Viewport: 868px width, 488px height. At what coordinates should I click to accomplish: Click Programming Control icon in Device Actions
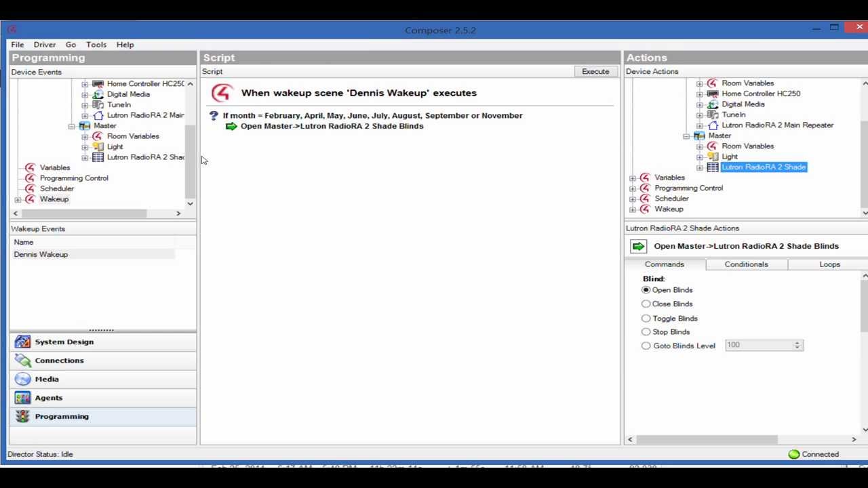(x=645, y=188)
